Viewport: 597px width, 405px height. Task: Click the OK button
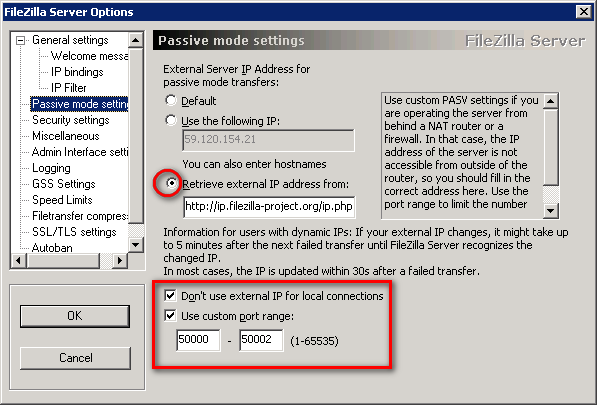pos(75,316)
